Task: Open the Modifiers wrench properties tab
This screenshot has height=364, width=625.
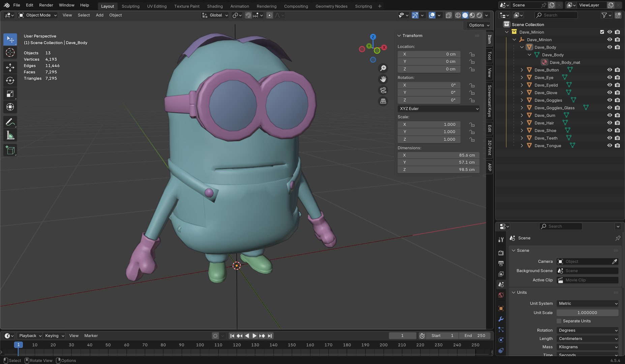Action: 501,319
